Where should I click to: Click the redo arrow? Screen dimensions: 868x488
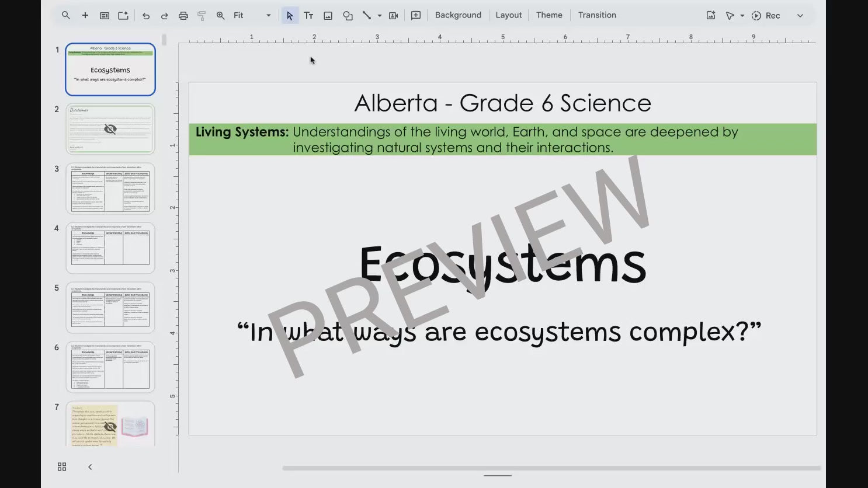pyautogui.click(x=165, y=16)
